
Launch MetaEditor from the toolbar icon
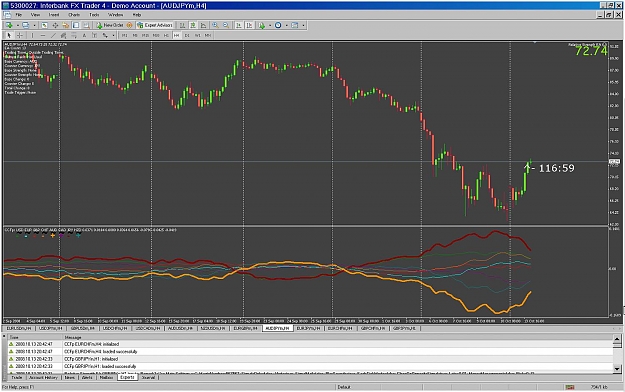pos(130,25)
